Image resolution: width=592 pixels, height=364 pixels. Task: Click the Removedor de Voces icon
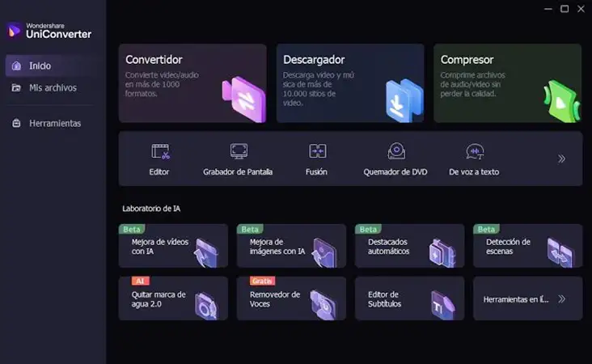(323, 306)
